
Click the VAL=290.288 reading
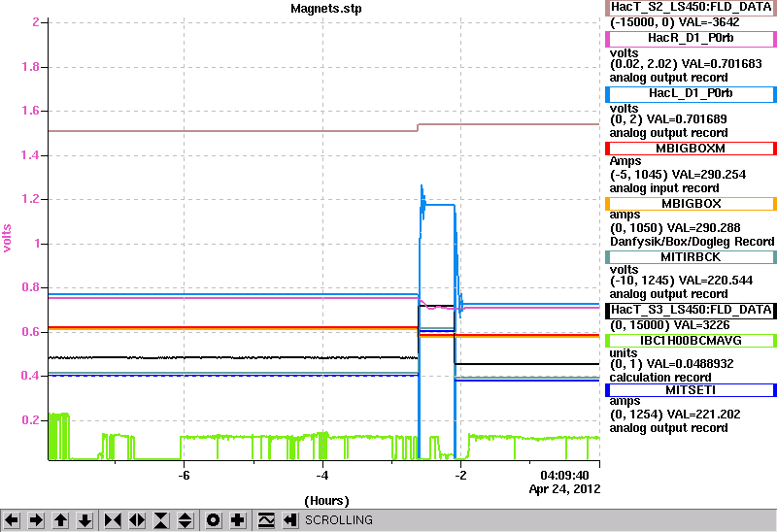pyautogui.click(x=703, y=228)
